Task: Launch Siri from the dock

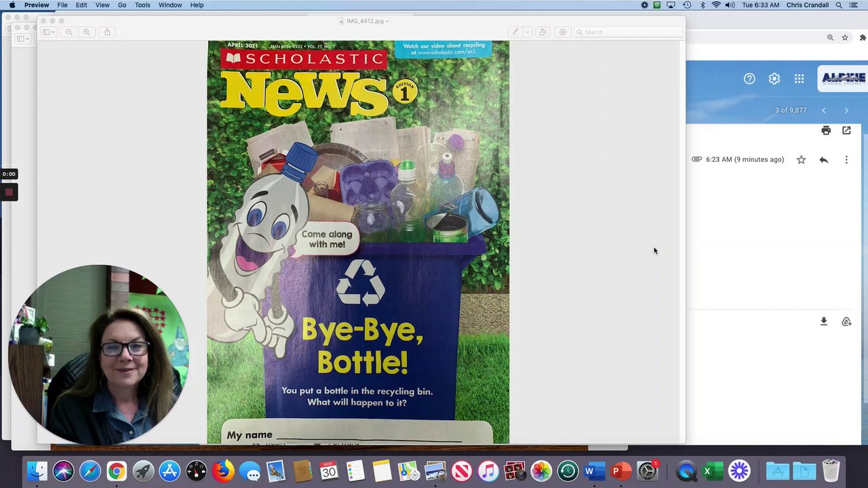Action: (x=63, y=470)
